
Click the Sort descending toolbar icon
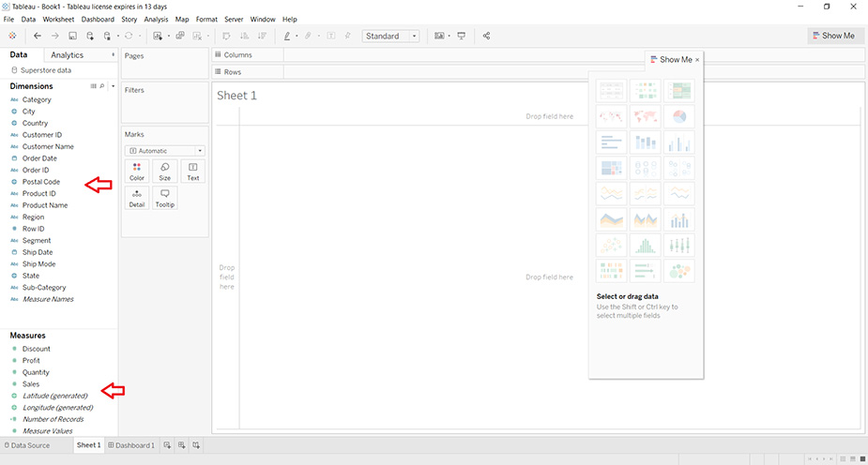(x=262, y=36)
